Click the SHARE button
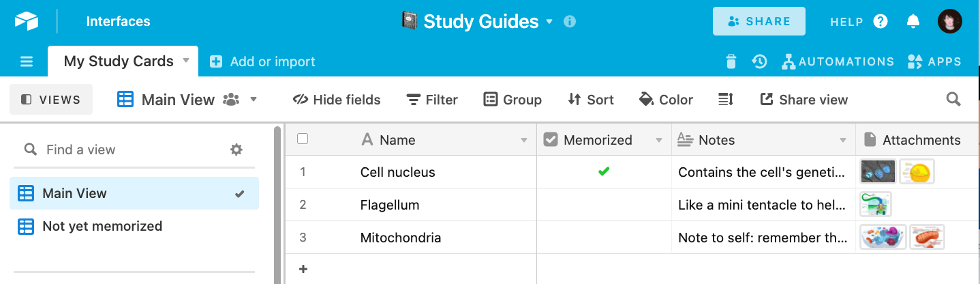This screenshot has width=980, height=284. [759, 21]
